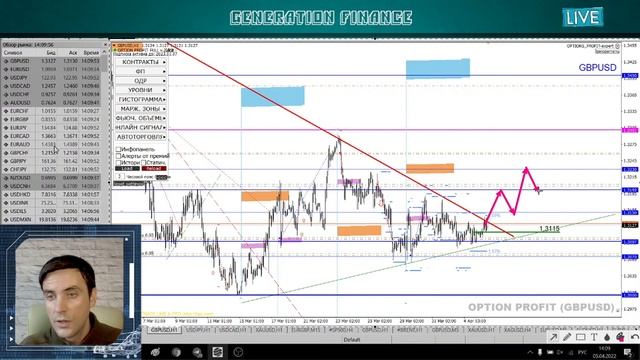The width and height of the screenshot is (640, 360).
Task: Switch to the XAUUSD,H4 chart tab
Action: coord(517,329)
